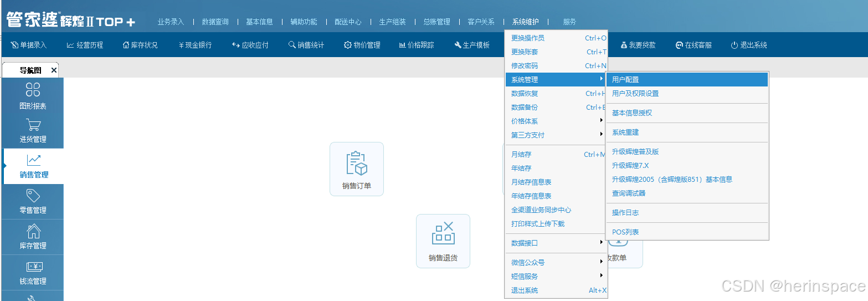Choose 更换操作员 from the menu

tap(556, 38)
